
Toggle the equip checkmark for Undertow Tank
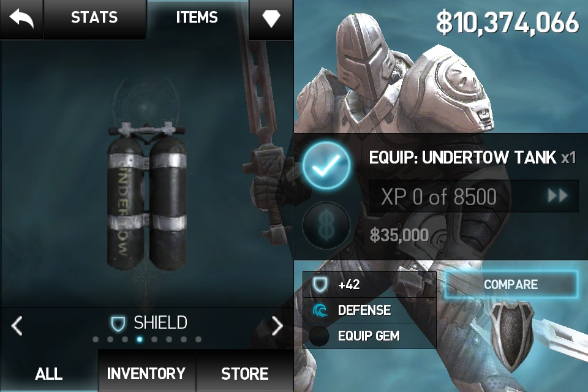[326, 165]
